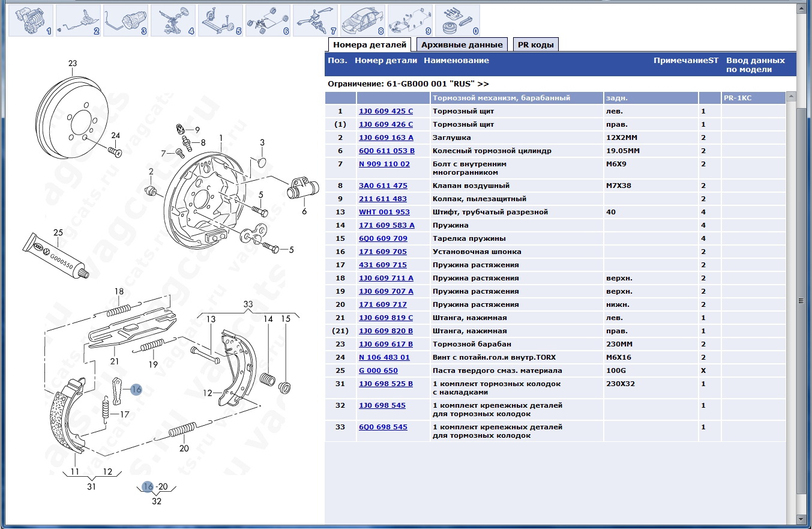
Task: Select the Номера деталей tab
Action: tap(370, 44)
